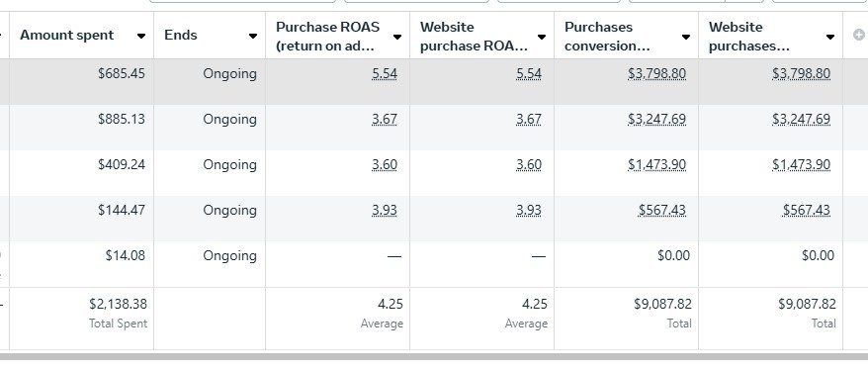Open Purchases conversion column dropdown arrow
This screenshot has width=868, height=370.
(686, 37)
